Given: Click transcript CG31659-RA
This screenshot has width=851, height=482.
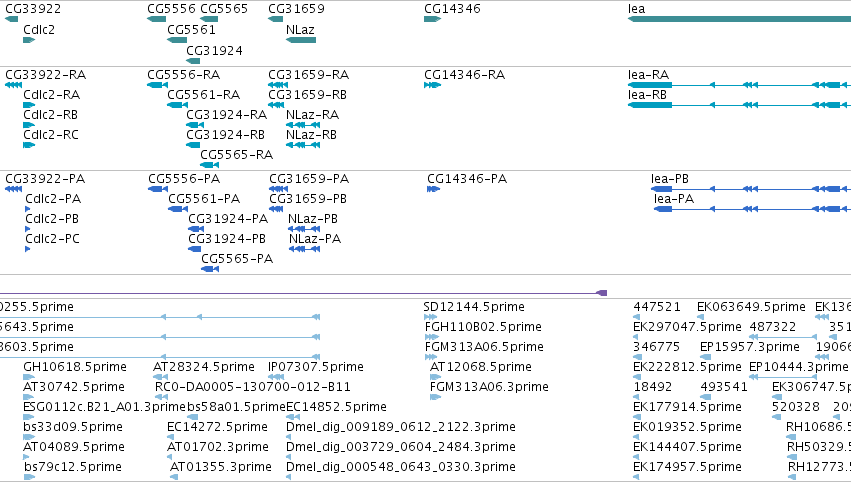Looking at the screenshot, I should point(309,75).
